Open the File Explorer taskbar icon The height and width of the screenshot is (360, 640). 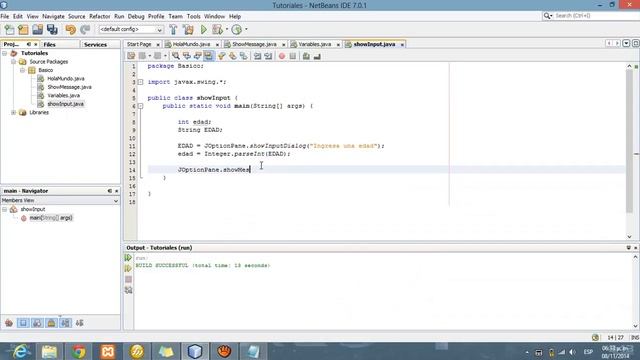point(49,351)
